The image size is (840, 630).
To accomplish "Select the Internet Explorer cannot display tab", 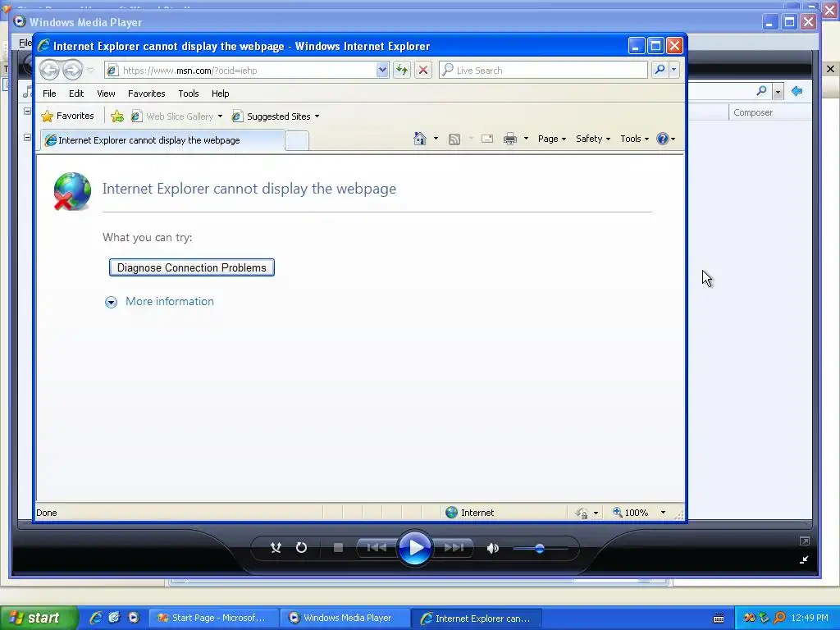I will (x=162, y=140).
